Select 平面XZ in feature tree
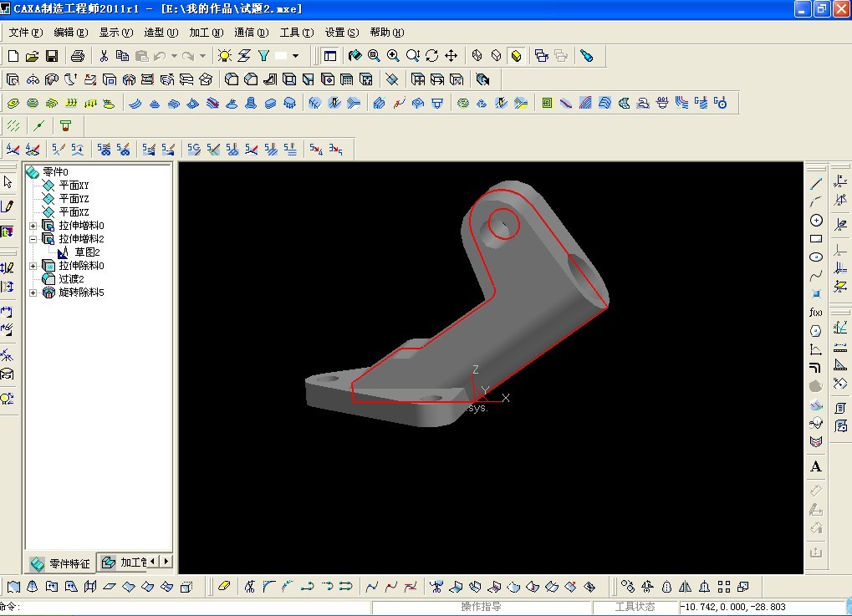The image size is (852, 616). point(74,211)
